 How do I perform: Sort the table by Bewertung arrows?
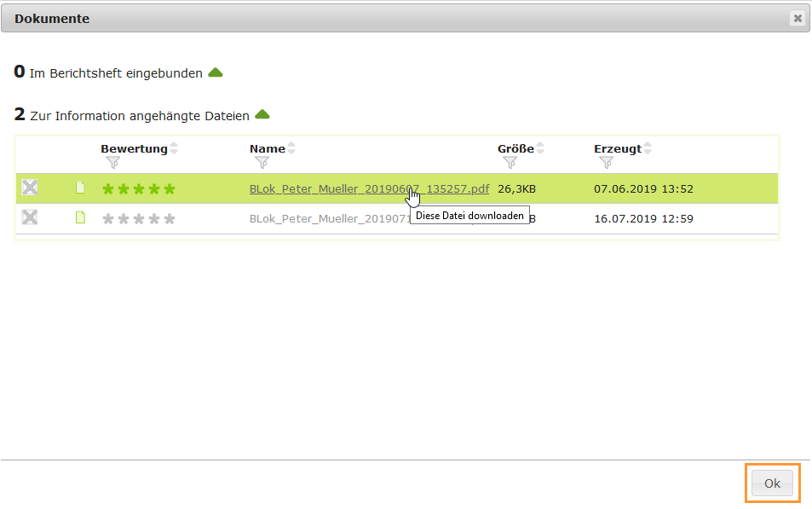coord(174,148)
